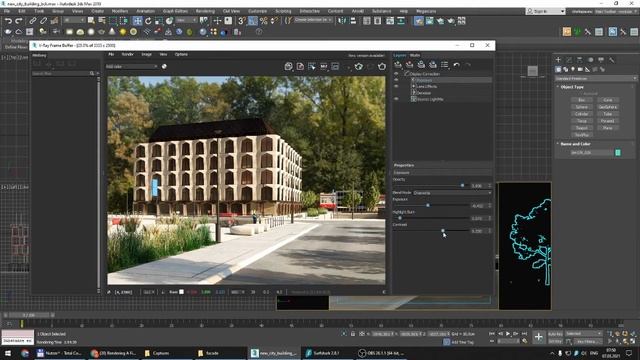Click the V-Ray dome light icon
Image resolution: width=640 pixels, height=360 pixels.
click(x=80, y=32)
